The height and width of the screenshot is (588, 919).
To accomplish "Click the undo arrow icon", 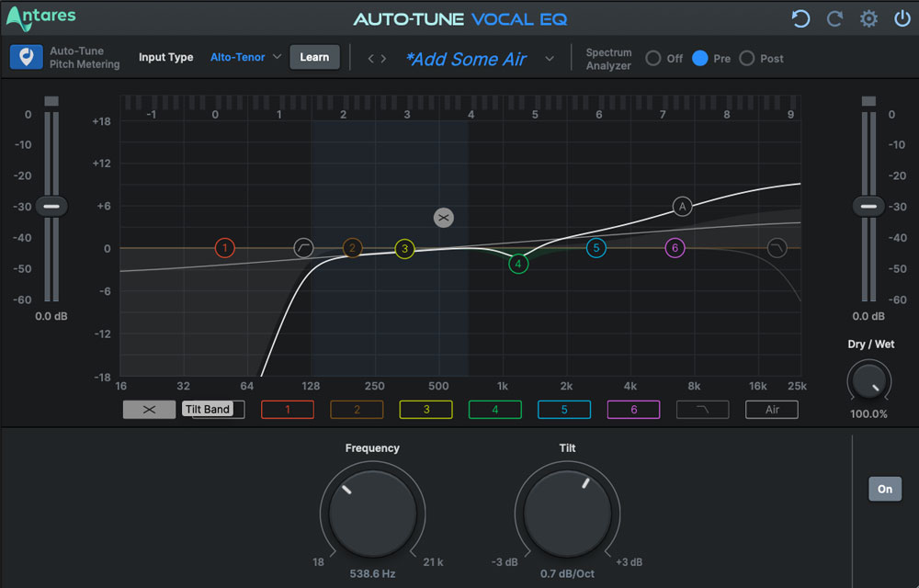I will [x=800, y=18].
